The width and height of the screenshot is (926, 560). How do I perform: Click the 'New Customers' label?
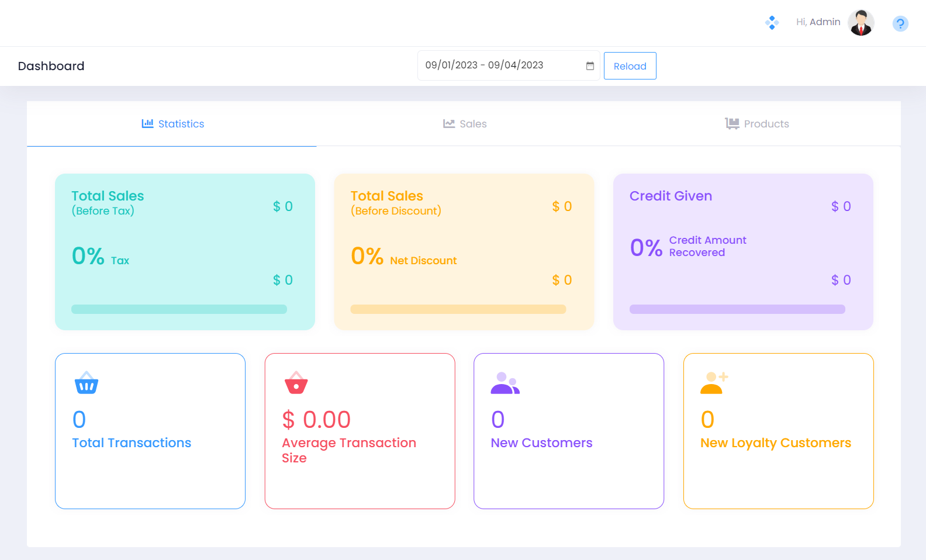click(x=541, y=443)
